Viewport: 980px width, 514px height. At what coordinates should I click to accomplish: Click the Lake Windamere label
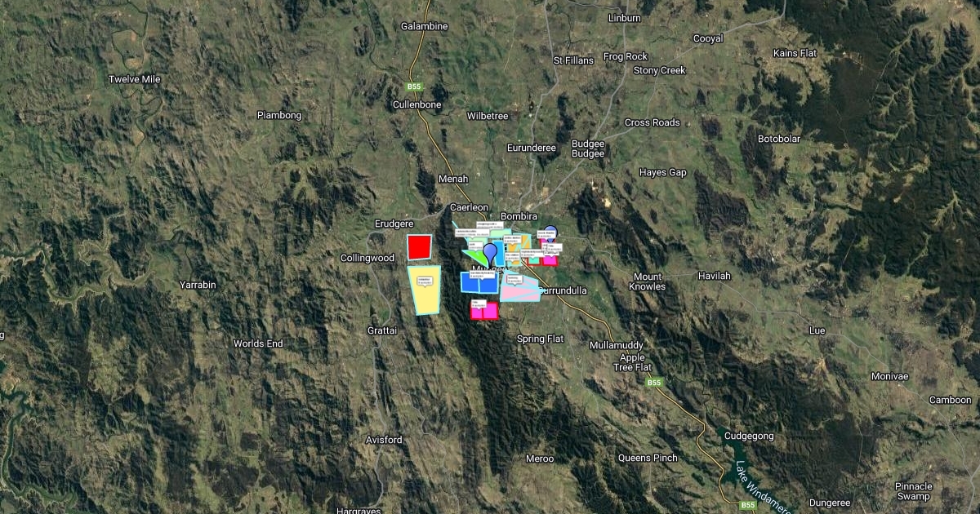[x=763, y=488]
